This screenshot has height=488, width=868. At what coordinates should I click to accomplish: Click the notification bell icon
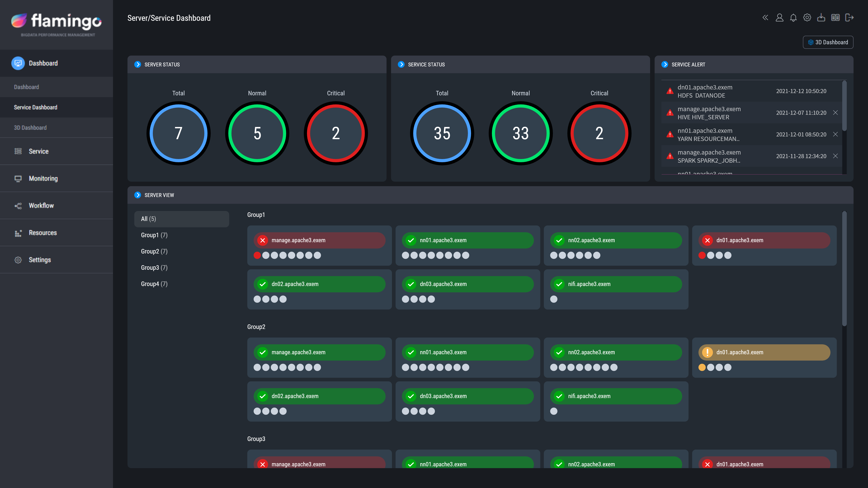tap(793, 18)
